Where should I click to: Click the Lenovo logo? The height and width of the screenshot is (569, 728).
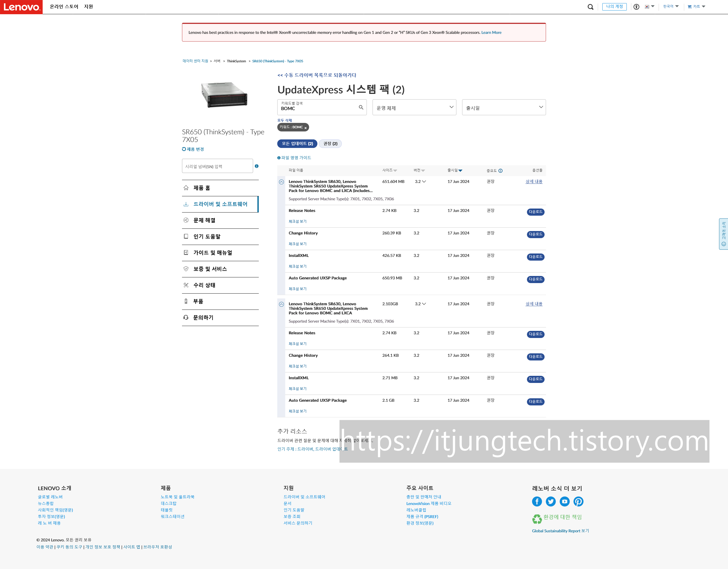(x=21, y=7)
